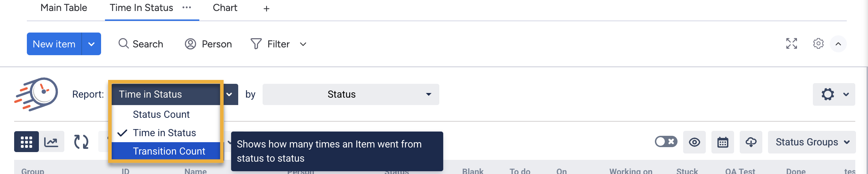
Task: Switch to the line chart view icon
Action: coord(51,142)
